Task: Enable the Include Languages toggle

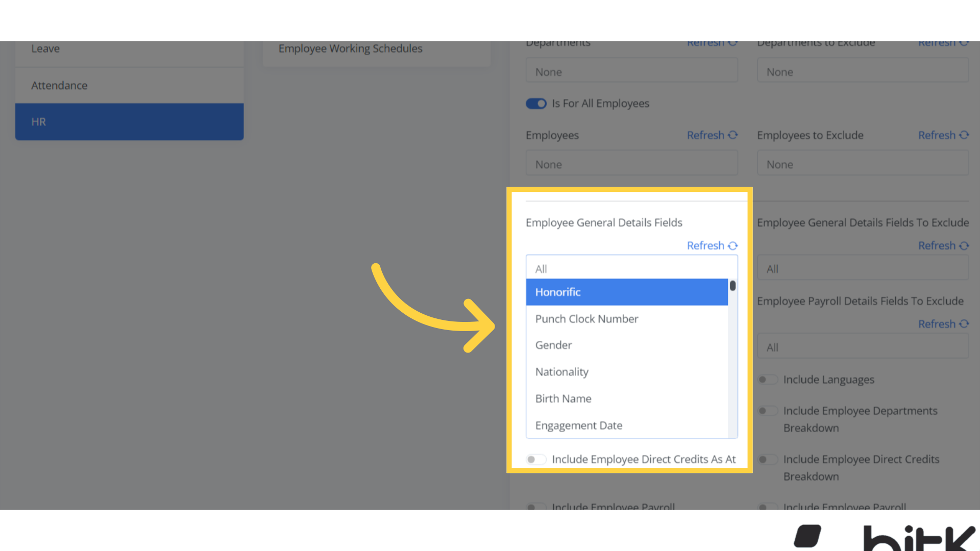Action: point(768,380)
